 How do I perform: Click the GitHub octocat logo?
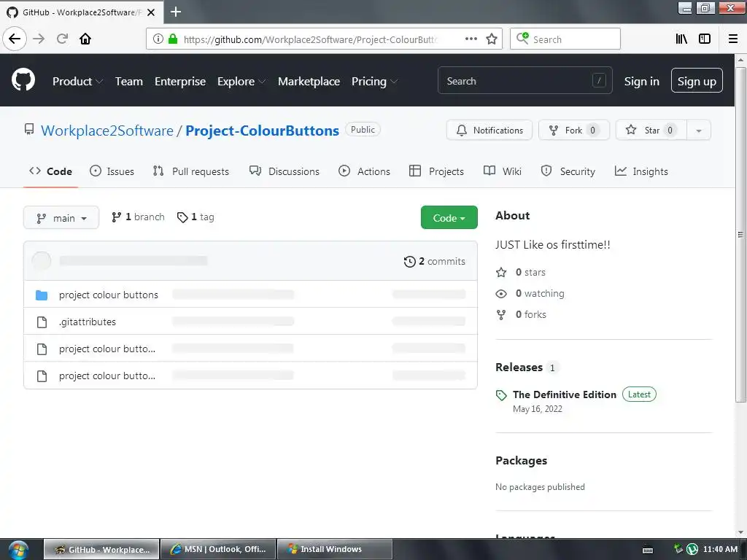pyautogui.click(x=23, y=79)
